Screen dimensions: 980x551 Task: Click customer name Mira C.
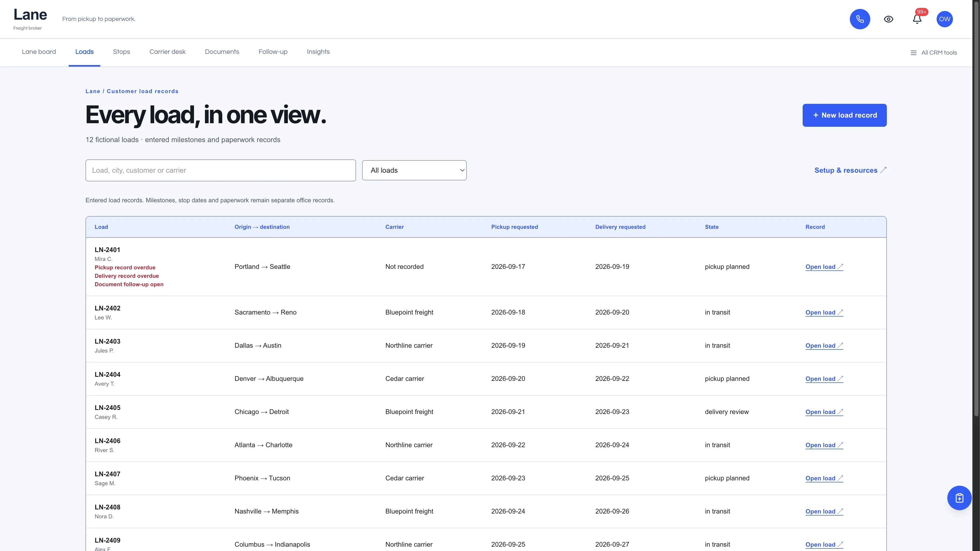103,259
